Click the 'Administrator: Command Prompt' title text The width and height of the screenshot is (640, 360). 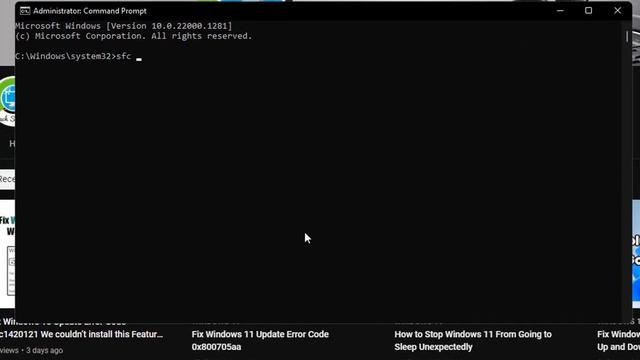(90, 11)
